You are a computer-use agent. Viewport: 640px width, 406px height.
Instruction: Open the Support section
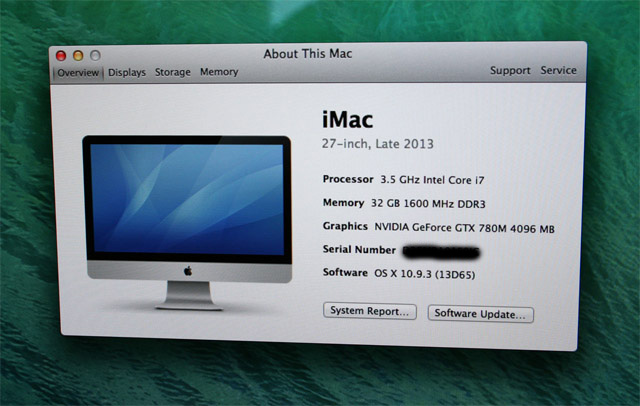(x=510, y=71)
